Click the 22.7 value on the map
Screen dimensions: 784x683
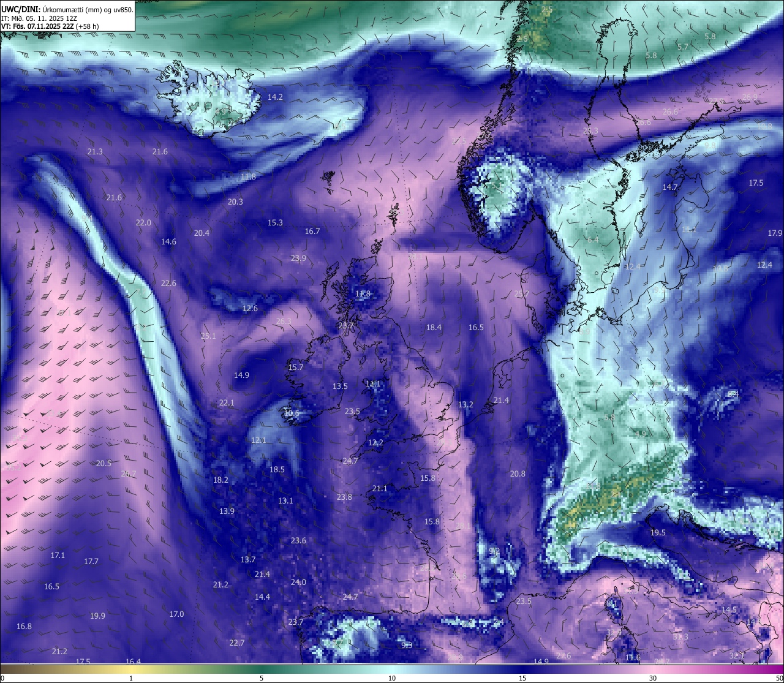[x=236, y=643]
